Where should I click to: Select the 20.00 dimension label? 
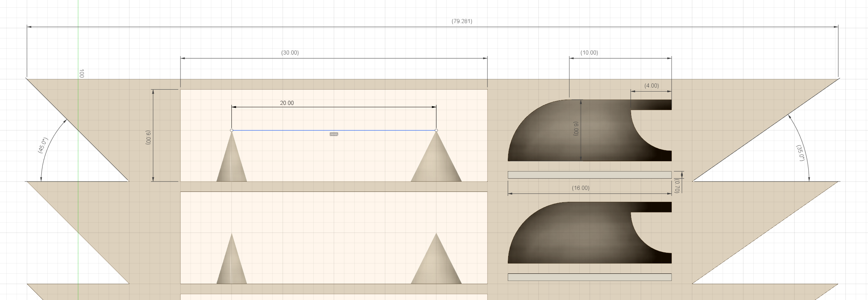point(287,103)
